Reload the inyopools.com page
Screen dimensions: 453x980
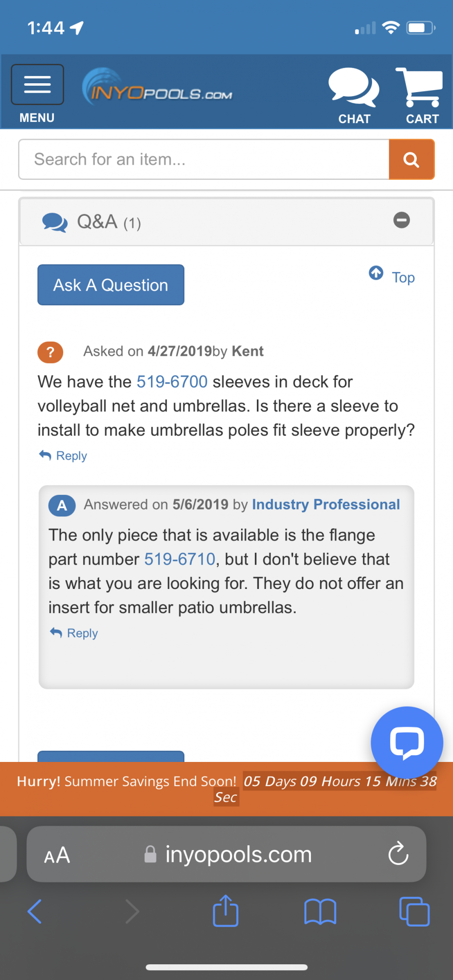pos(398,854)
